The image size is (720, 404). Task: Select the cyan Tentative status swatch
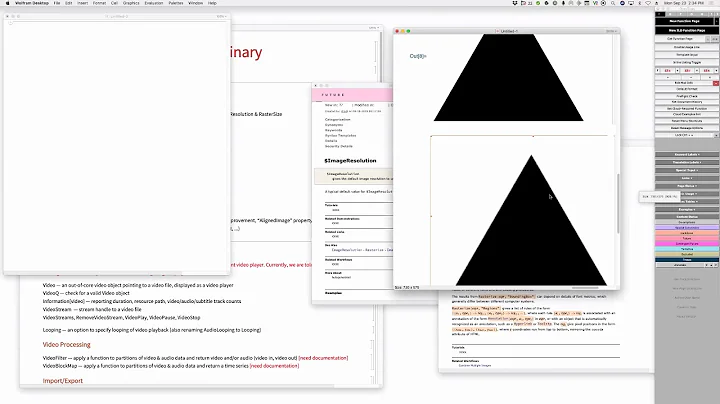click(x=687, y=249)
